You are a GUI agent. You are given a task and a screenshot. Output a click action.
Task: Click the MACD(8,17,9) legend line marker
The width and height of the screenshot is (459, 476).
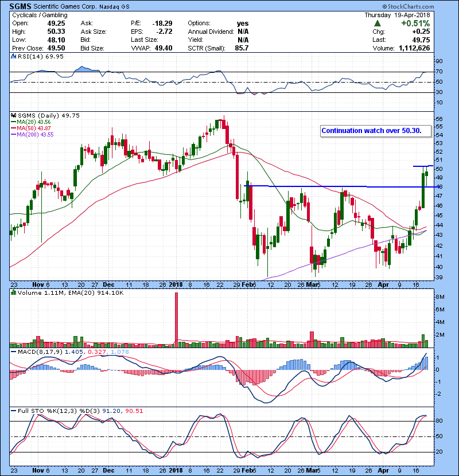pos(14,352)
